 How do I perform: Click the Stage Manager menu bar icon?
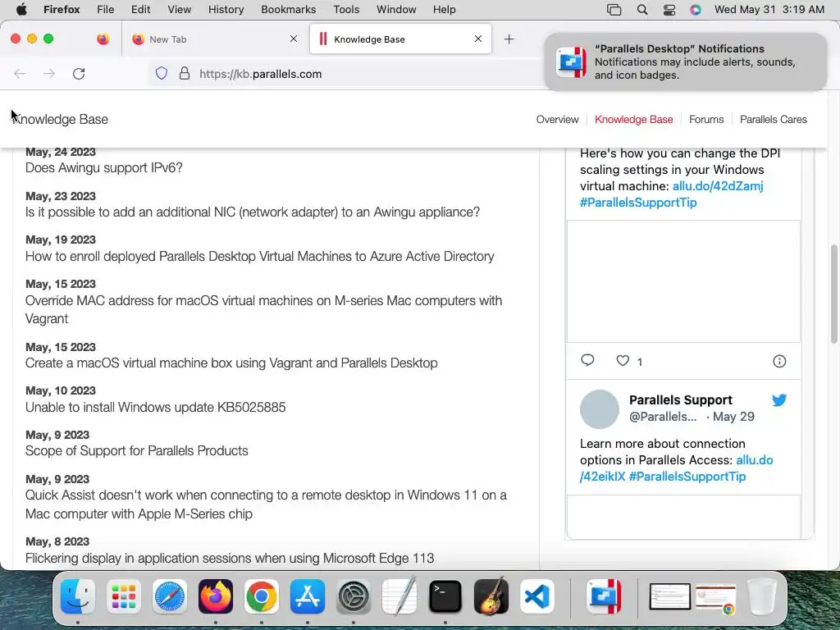point(614,10)
